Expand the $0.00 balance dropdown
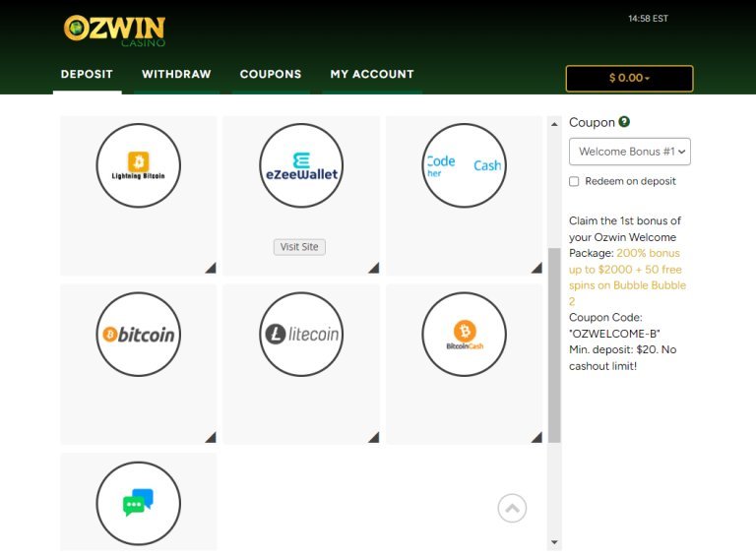 [x=630, y=78]
